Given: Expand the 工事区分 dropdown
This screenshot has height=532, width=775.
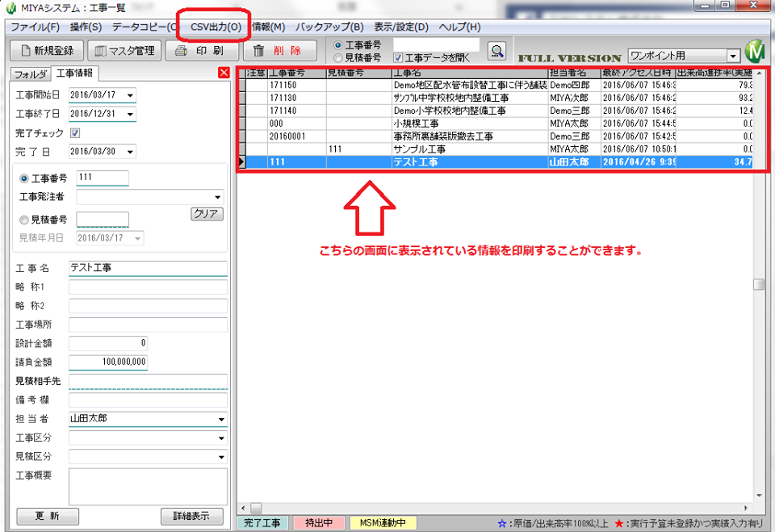Looking at the screenshot, I should (221, 438).
